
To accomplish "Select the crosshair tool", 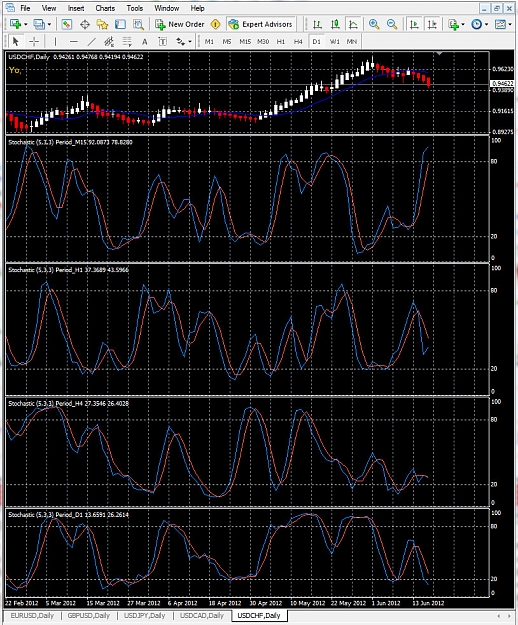I will pyautogui.click(x=34, y=41).
